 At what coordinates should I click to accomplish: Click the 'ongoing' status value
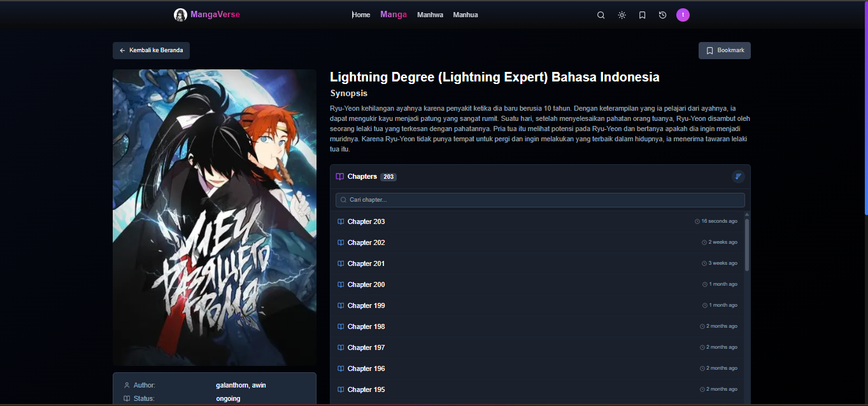coord(229,398)
